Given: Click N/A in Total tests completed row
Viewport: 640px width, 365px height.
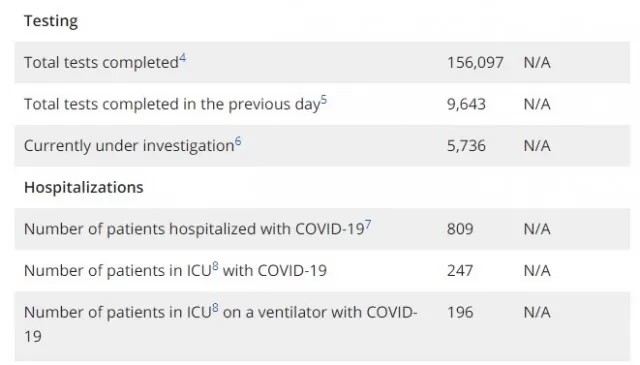Looking at the screenshot, I should [537, 63].
